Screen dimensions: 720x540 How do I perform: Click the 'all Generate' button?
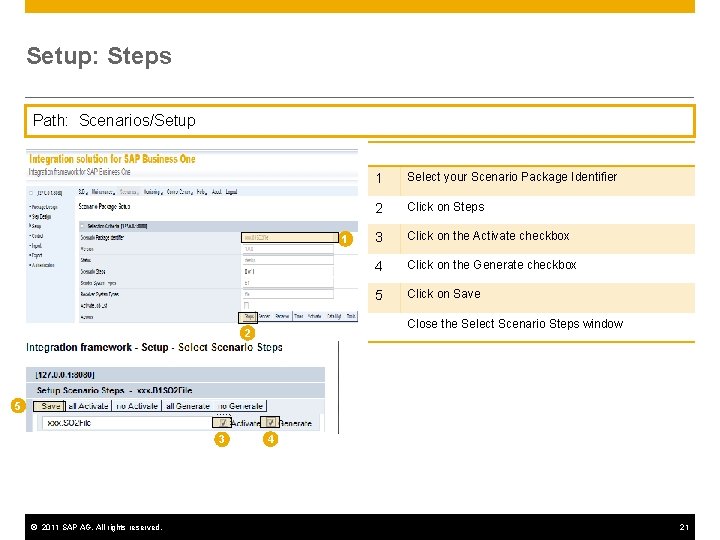pos(188,406)
